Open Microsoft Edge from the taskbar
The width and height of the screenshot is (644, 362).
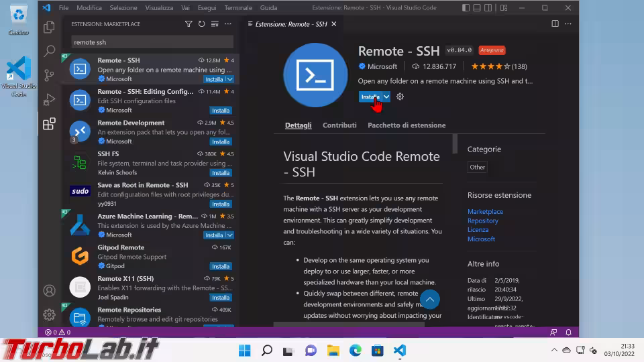(355, 351)
